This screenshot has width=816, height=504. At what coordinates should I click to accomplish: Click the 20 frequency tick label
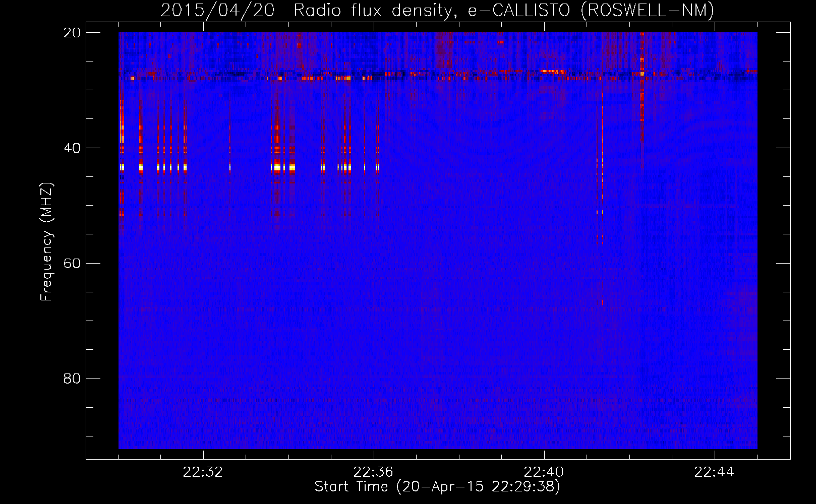coord(72,33)
